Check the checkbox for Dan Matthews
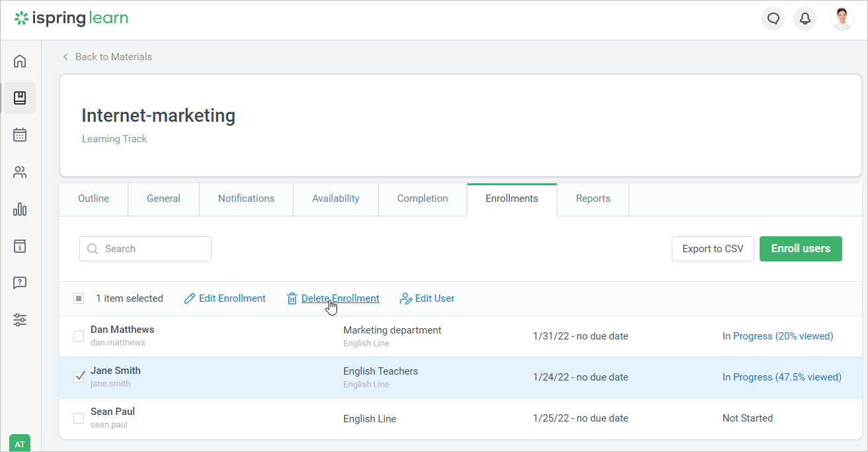This screenshot has height=452, width=868. (x=79, y=336)
